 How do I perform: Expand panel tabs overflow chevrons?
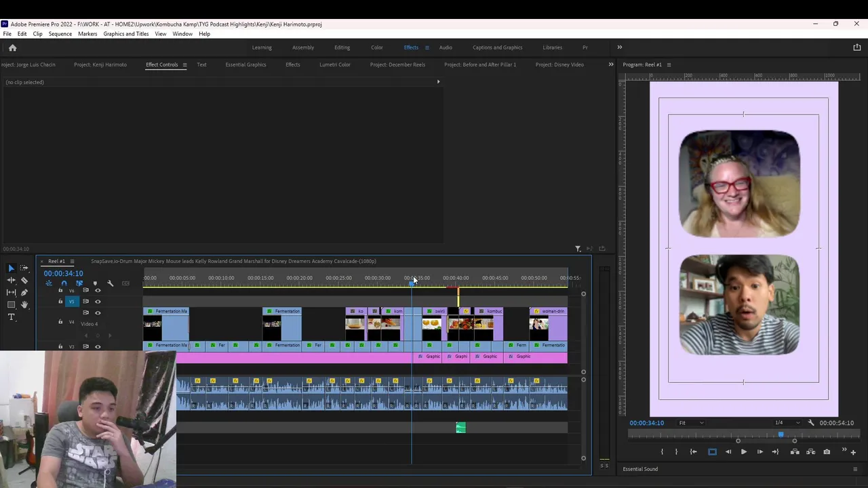pyautogui.click(x=610, y=64)
